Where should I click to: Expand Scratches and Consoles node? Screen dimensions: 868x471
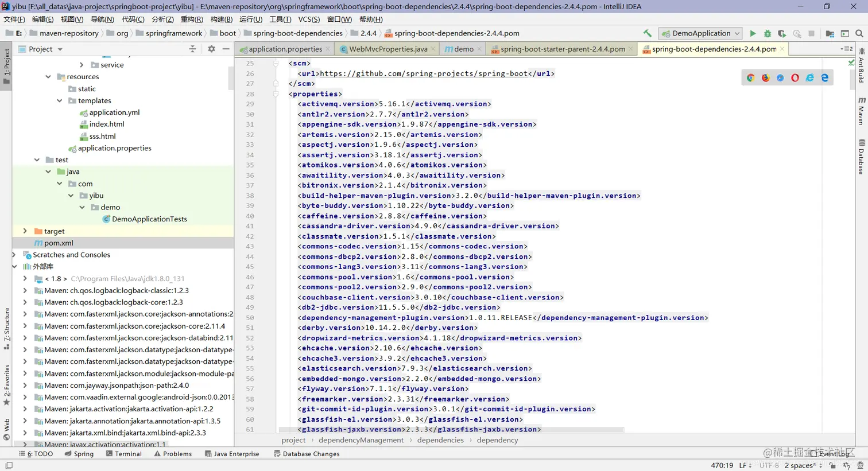point(14,254)
